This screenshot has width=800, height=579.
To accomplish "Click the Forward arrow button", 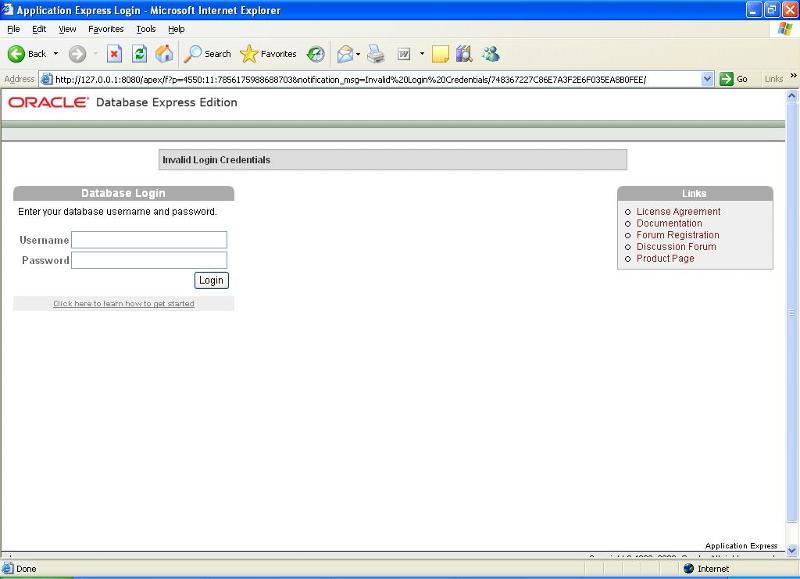I will point(78,54).
